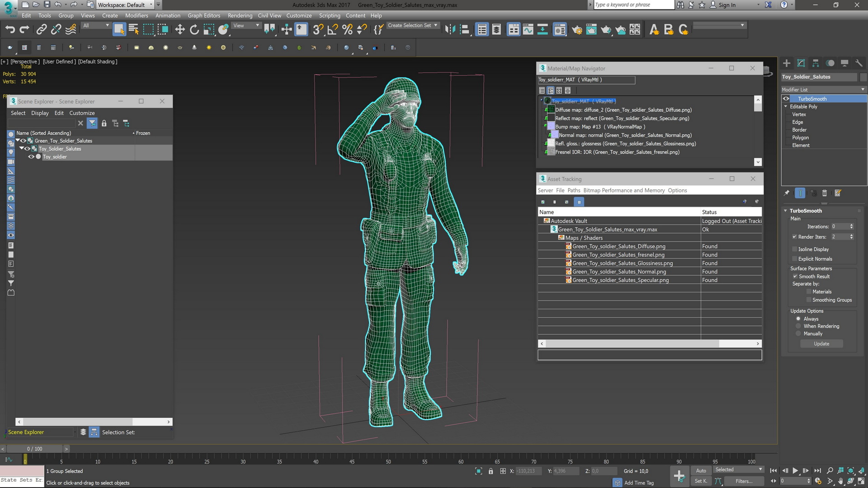The height and width of the screenshot is (488, 868).
Task: Toggle Smooth Result checkbox
Action: tap(795, 277)
